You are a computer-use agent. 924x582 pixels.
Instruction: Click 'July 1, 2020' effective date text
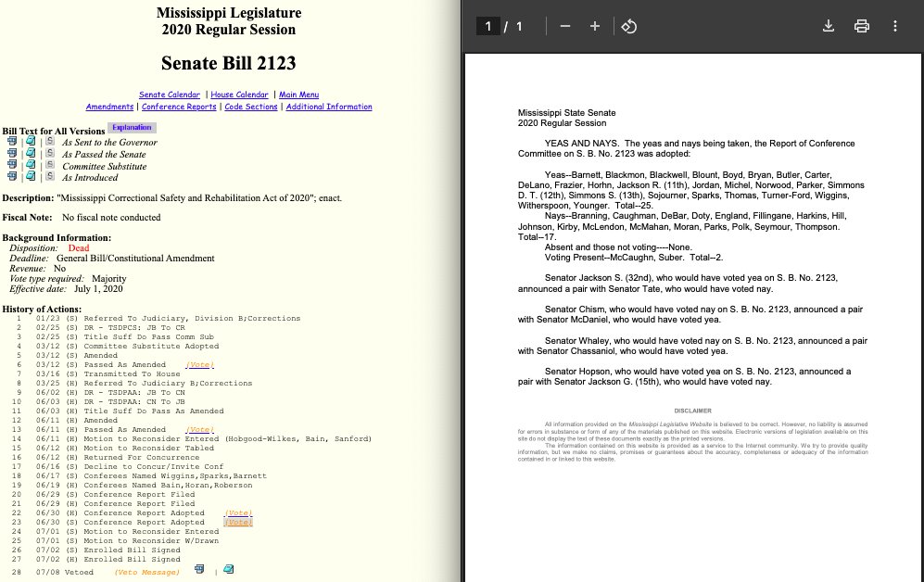tap(98, 288)
